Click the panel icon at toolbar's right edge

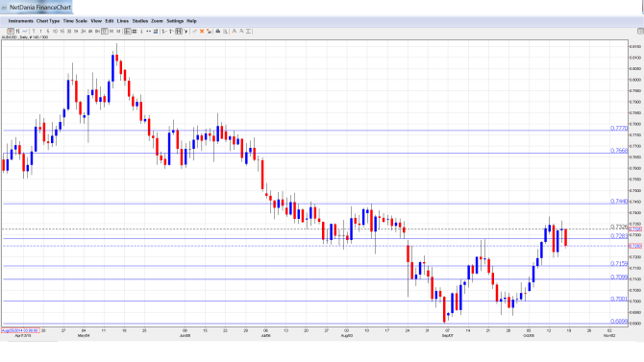[x=640, y=31]
